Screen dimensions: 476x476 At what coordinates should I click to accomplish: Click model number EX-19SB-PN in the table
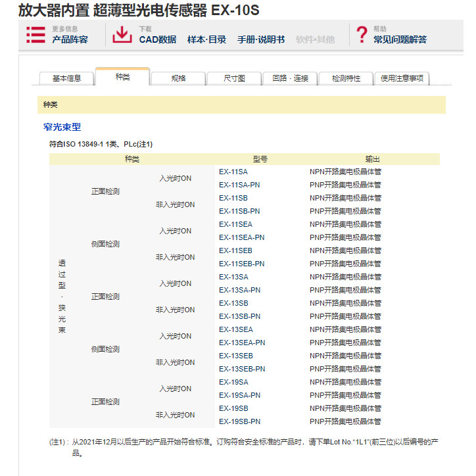(240, 421)
